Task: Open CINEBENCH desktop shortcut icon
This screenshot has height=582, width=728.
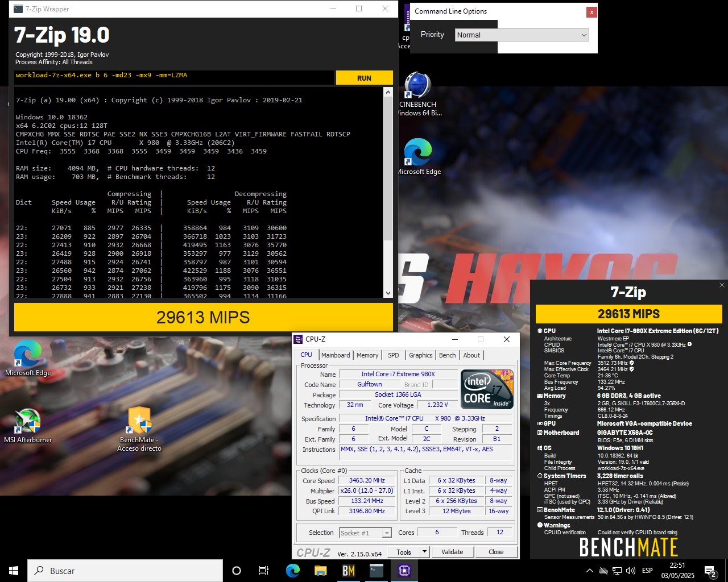Action: (417, 85)
